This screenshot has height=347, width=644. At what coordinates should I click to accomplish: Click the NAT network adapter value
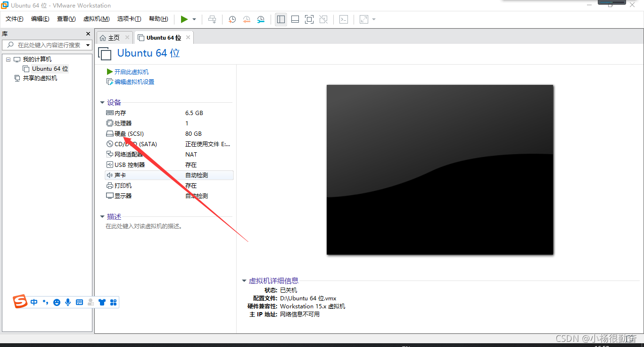[x=191, y=155]
